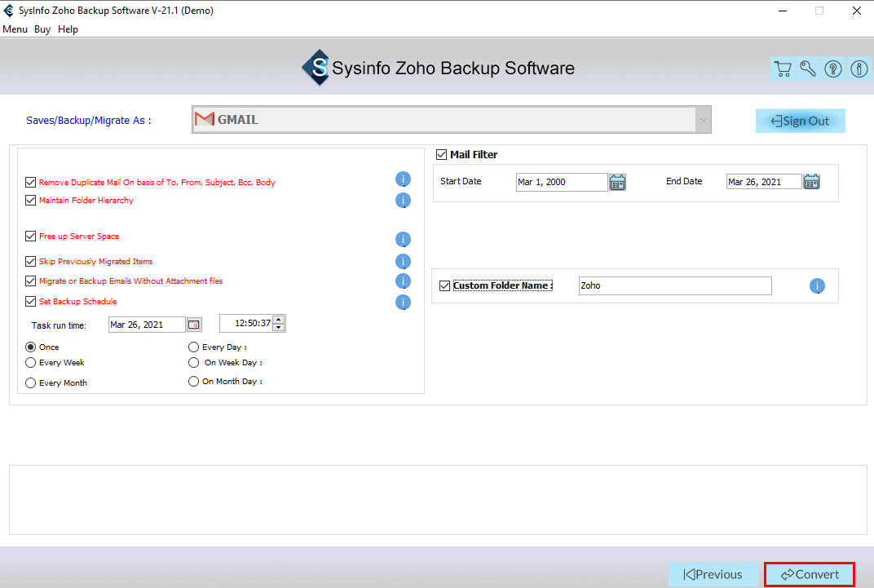Click info icon for Remove Duplicate Mail

pos(403,179)
